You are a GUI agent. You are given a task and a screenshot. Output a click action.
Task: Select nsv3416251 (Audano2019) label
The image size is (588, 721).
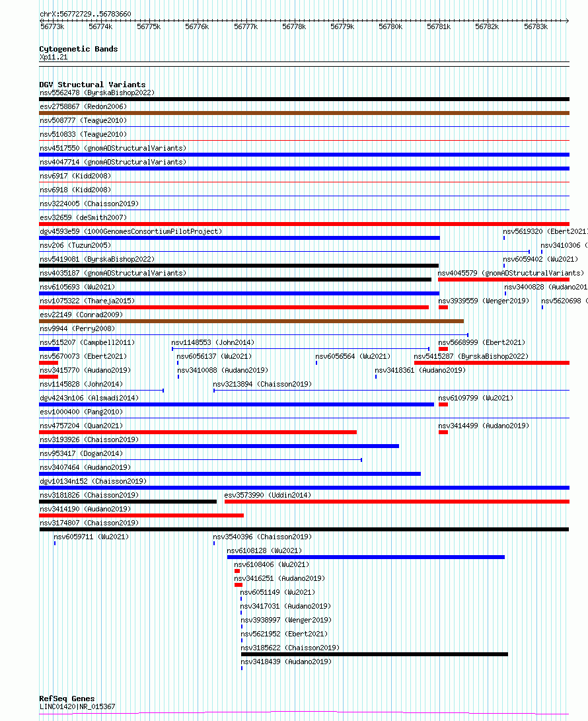(x=279, y=578)
